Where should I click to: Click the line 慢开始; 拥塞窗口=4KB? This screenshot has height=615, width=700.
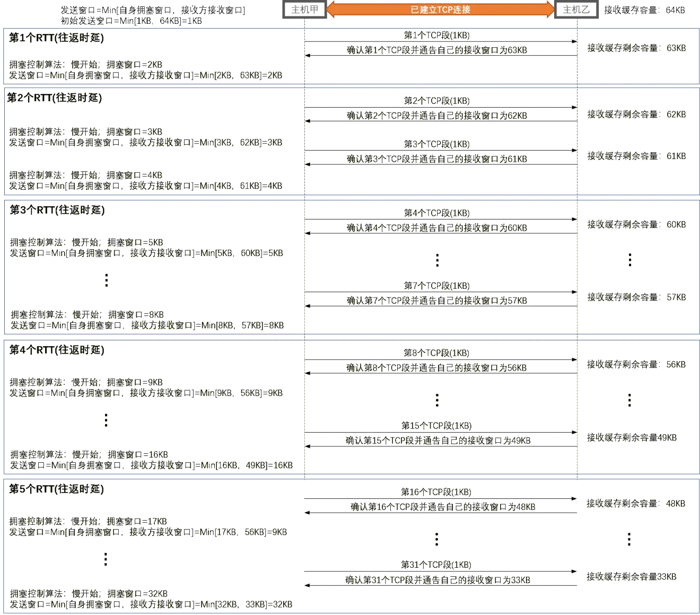85,175
